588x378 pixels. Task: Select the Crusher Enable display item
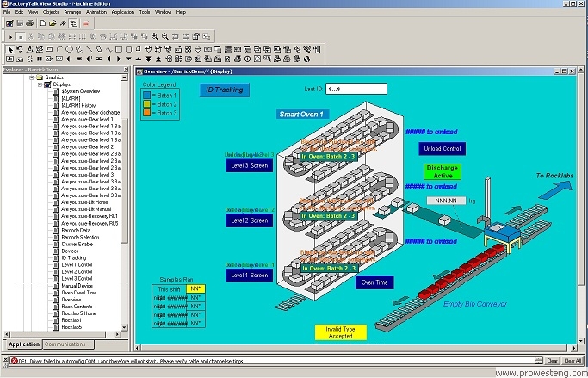(77, 245)
